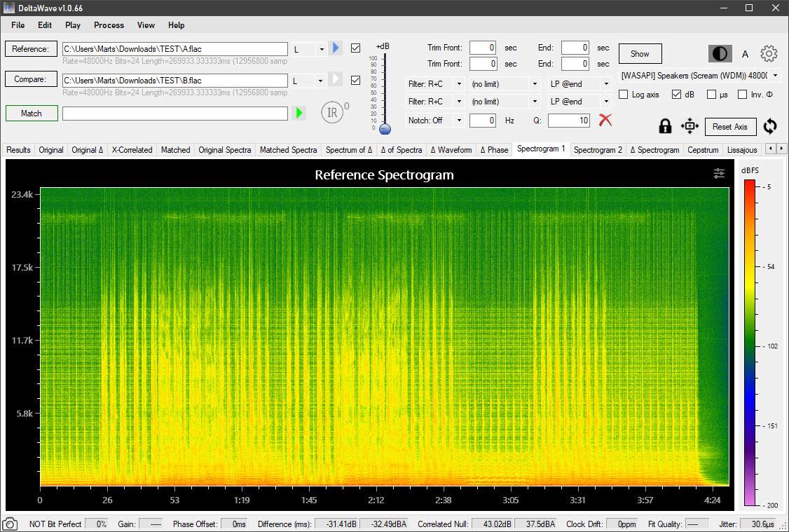Viewport: 789px width, 532px height.
Task: Expand the WASAPI Speakers output device dropdown
Action: 776,75
